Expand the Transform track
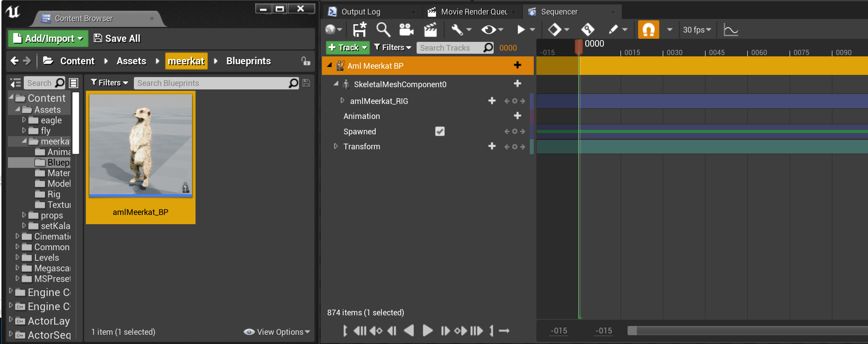Image resolution: width=868 pixels, height=344 pixels. pyautogui.click(x=336, y=146)
